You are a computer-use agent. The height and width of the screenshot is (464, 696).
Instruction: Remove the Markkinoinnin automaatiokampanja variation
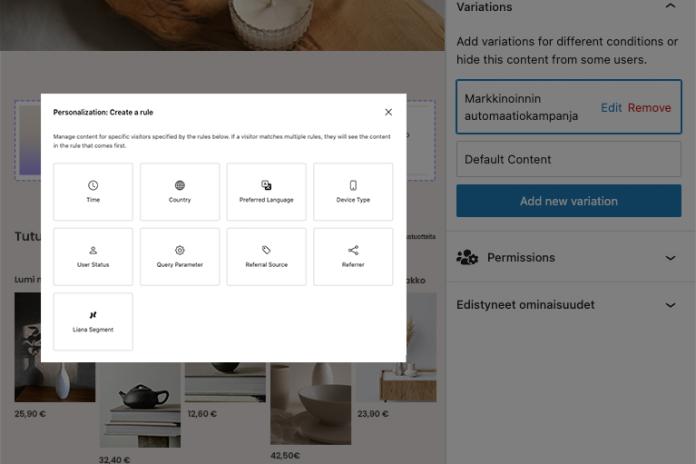point(649,107)
